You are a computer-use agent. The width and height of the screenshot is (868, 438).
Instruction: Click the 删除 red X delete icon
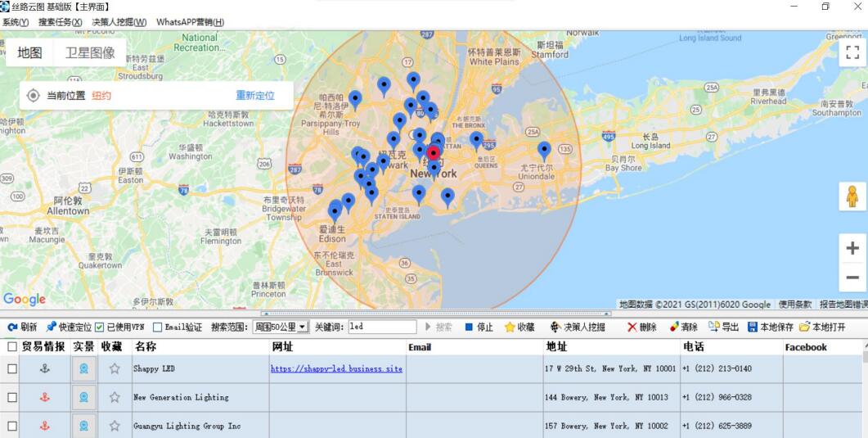(x=632, y=327)
